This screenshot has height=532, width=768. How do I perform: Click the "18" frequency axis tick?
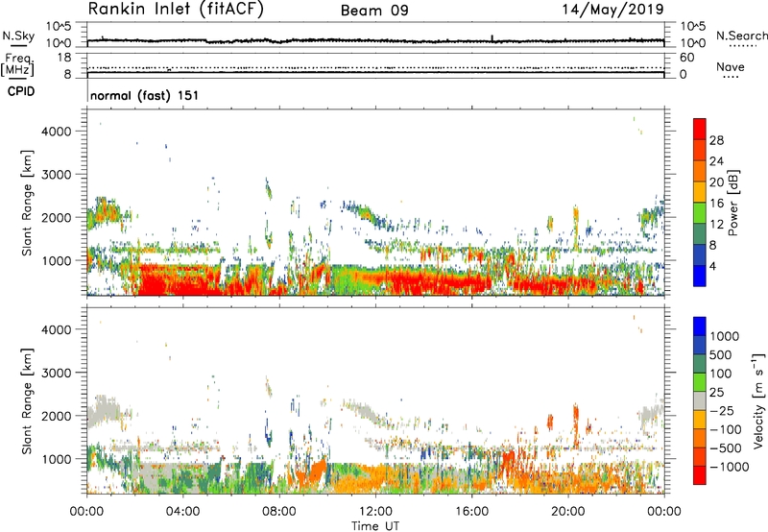pos(64,58)
